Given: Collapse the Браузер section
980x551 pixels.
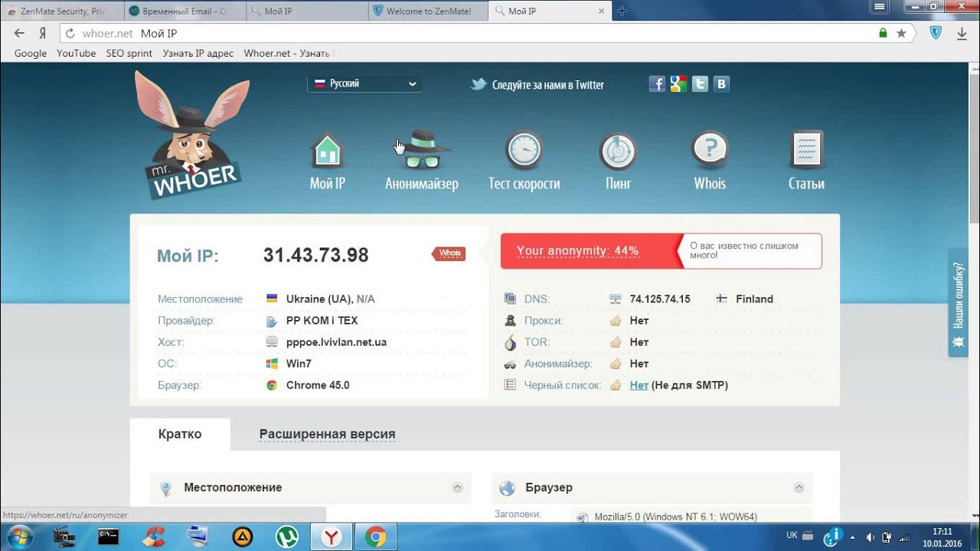Looking at the screenshot, I should pyautogui.click(x=799, y=487).
